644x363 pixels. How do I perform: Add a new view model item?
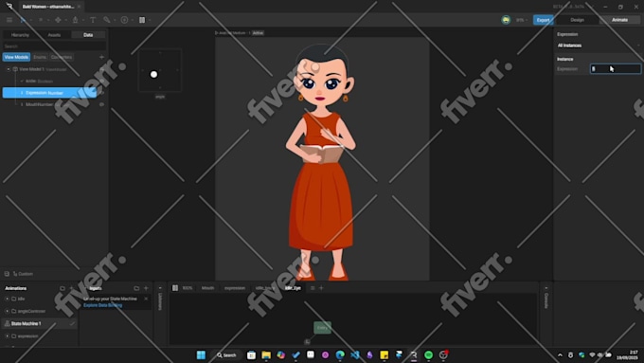pos(101,57)
